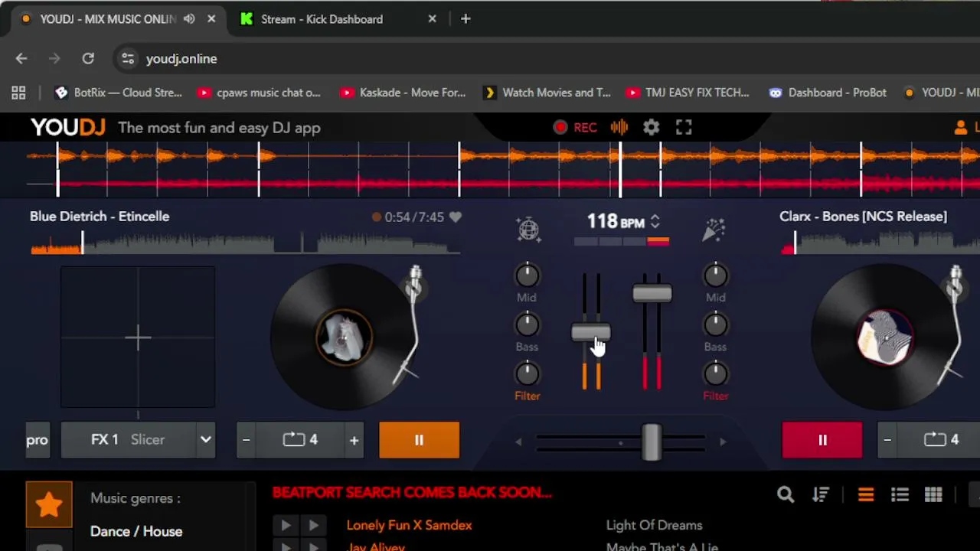This screenshot has height=551, width=980.
Task: Select the Lonely Fun X Samdex artist text
Action: (x=409, y=525)
